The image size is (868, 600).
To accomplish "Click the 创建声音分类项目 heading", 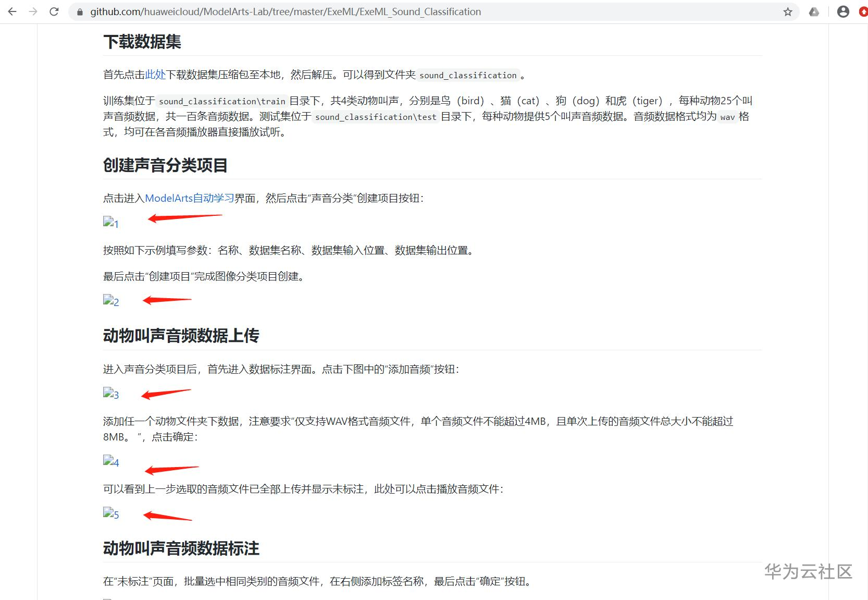I will click(166, 165).
